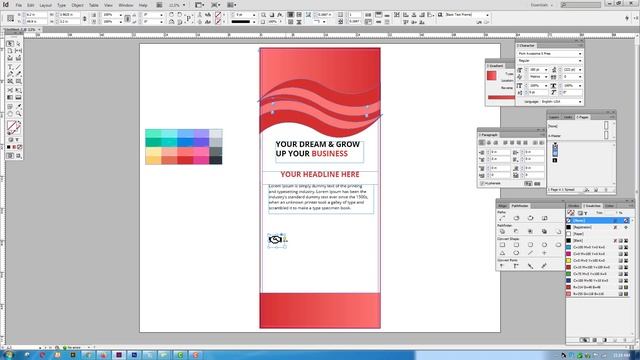
Task: Click align left icon in Paragraph panel
Action: (482, 143)
